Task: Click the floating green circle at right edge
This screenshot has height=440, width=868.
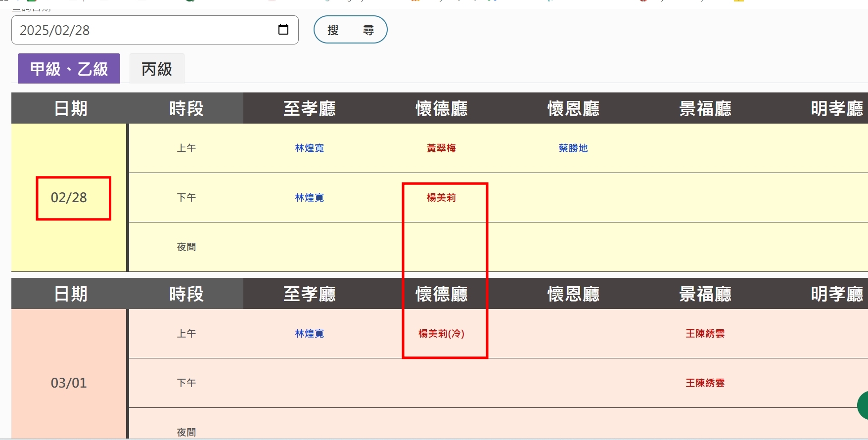Action: coord(863,405)
